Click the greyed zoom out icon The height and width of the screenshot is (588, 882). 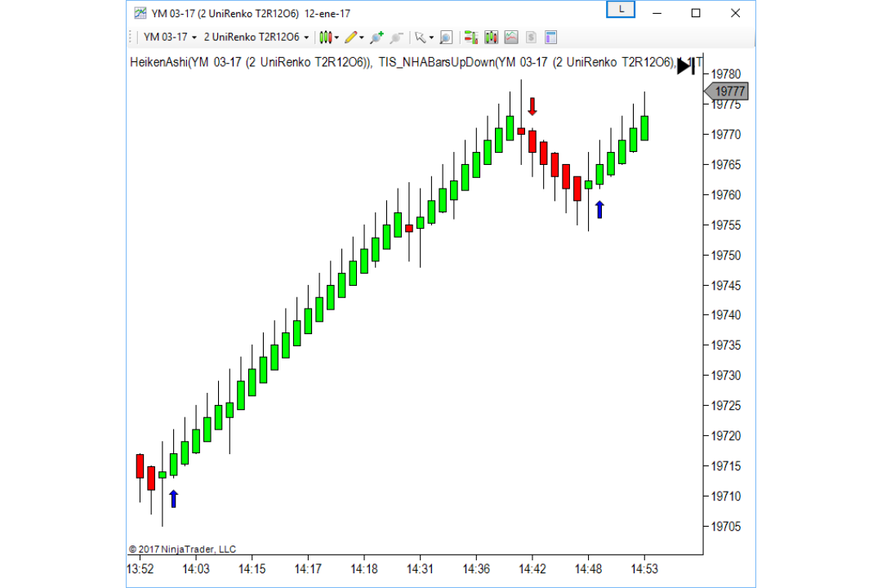(x=397, y=38)
